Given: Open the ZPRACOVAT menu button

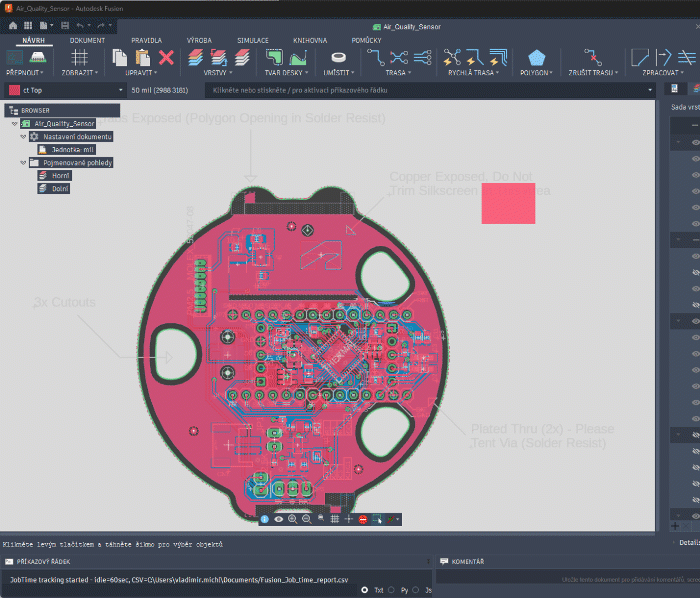Looking at the screenshot, I should (663, 73).
